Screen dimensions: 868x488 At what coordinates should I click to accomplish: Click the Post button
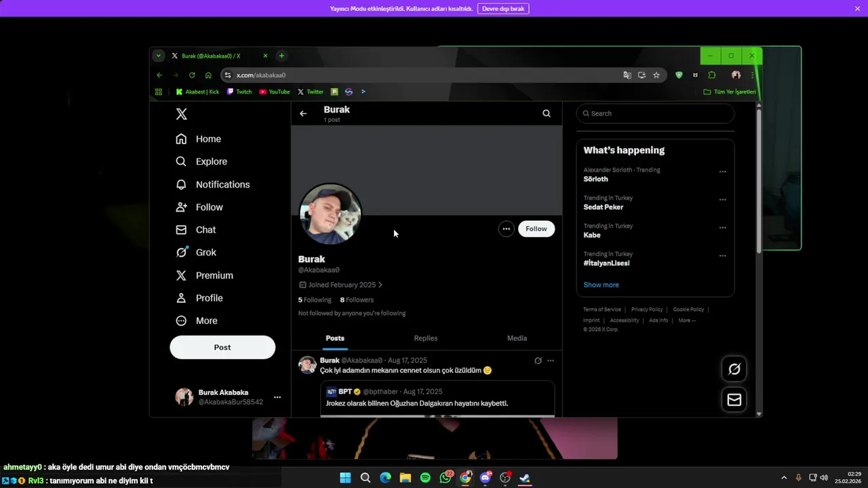coord(222,347)
